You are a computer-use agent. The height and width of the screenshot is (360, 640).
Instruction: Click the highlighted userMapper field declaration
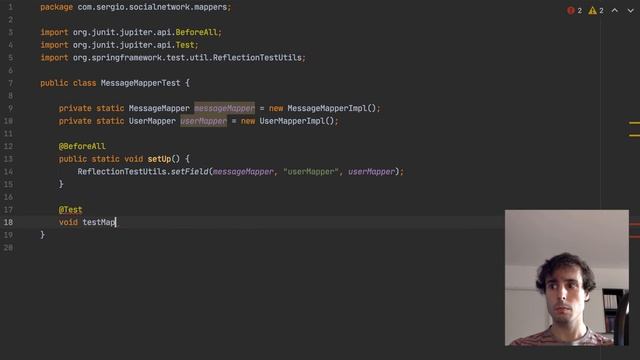tap(203, 121)
